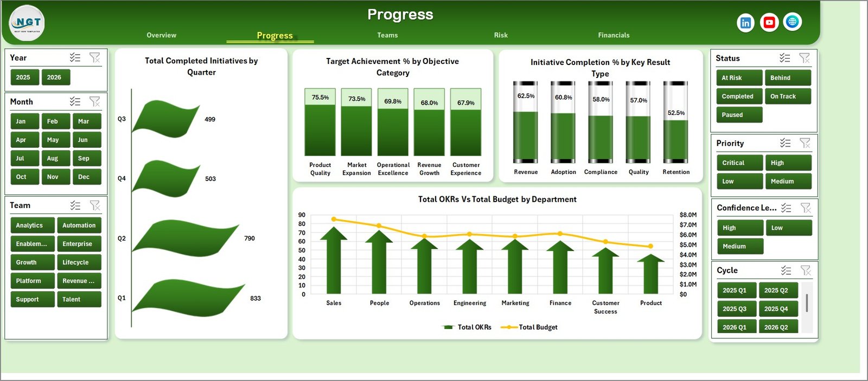Screen dimensions: 868x381
Task: Filter Team by Support
Action: click(33, 299)
